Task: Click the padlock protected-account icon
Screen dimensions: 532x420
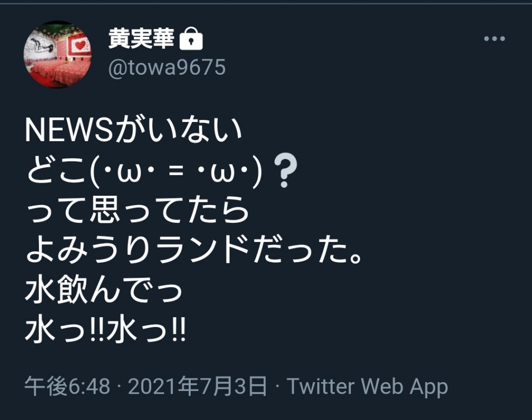Action: pyautogui.click(x=191, y=38)
